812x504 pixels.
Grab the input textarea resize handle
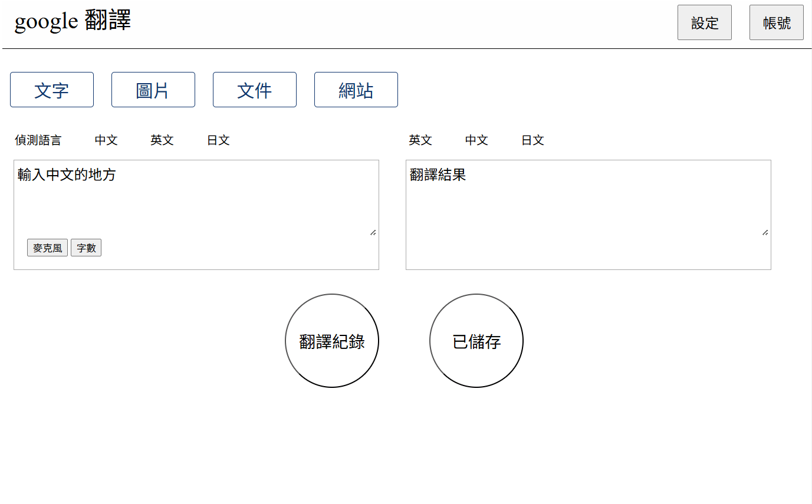373,232
